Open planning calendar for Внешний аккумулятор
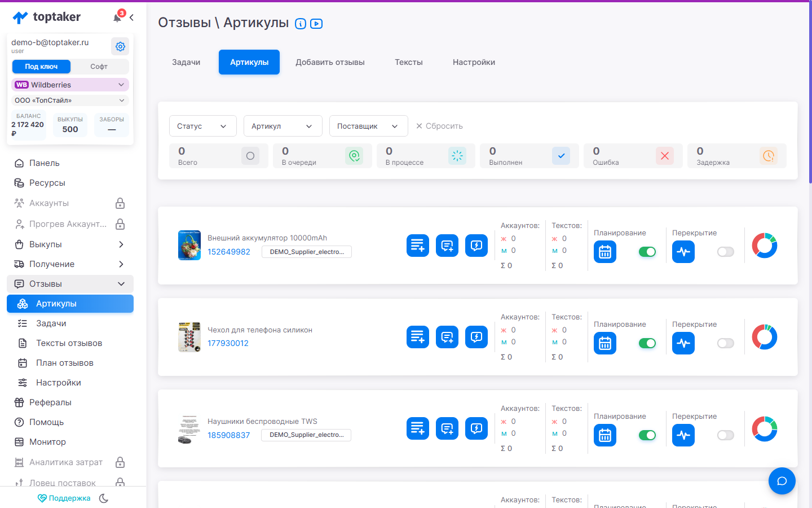 605,252
